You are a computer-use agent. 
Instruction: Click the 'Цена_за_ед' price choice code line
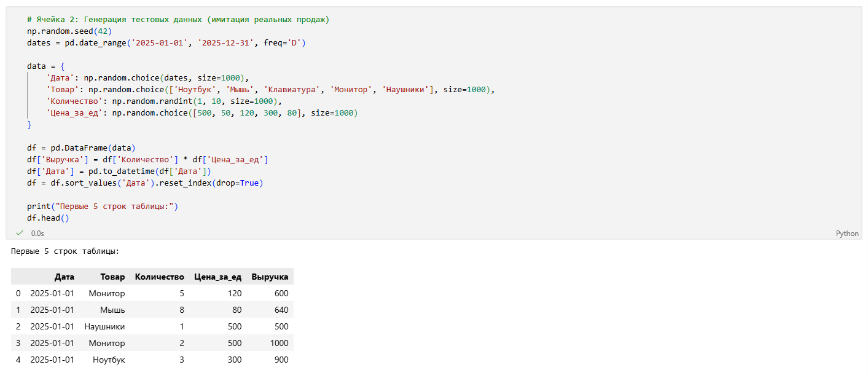201,113
